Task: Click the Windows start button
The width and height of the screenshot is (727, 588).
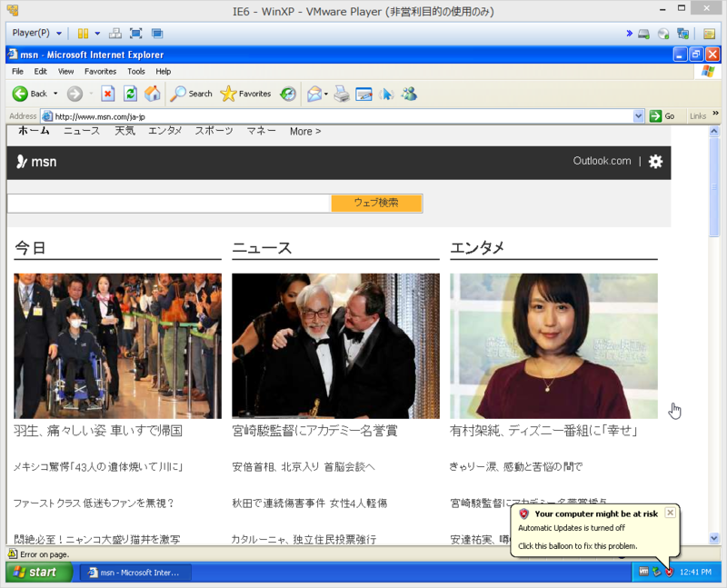Action: coord(38,573)
